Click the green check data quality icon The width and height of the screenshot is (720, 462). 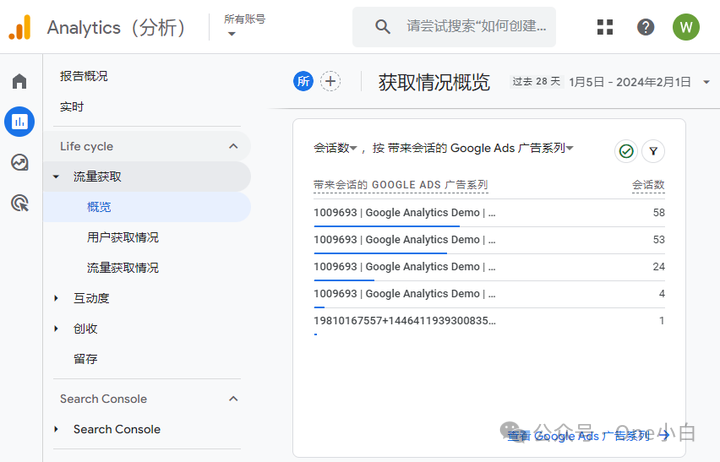point(626,151)
